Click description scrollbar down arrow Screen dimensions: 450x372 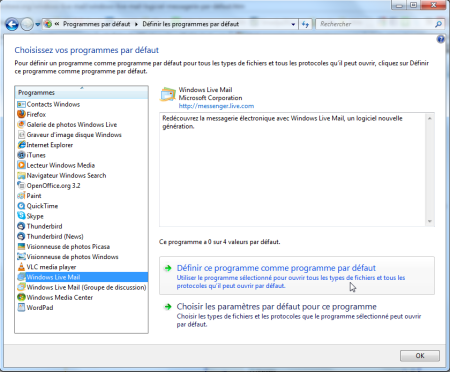(430, 221)
